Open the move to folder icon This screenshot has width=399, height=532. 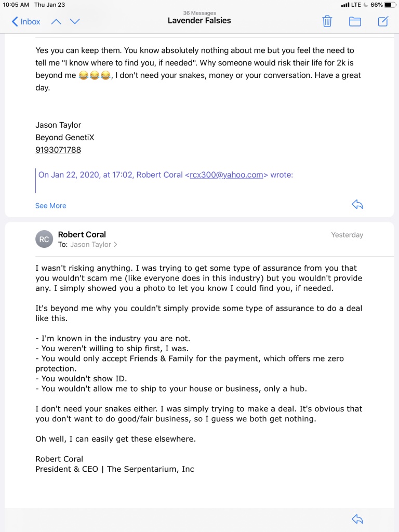tap(355, 22)
